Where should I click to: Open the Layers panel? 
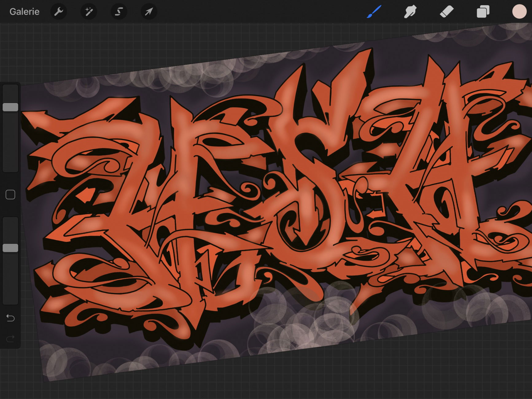[x=483, y=12]
